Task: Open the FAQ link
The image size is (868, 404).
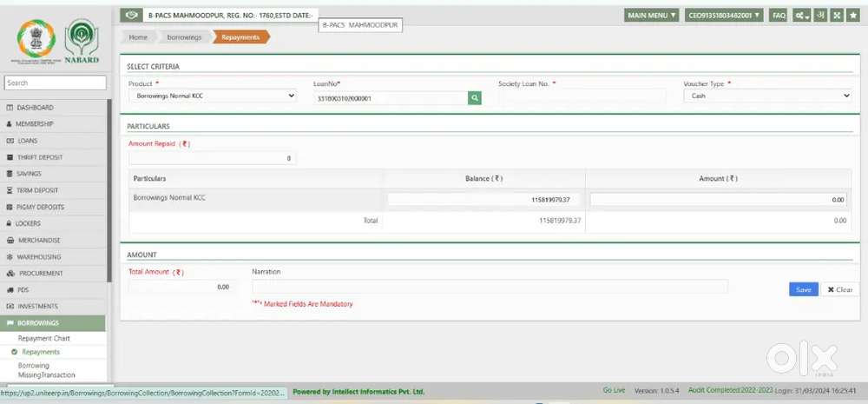Action: (779, 16)
